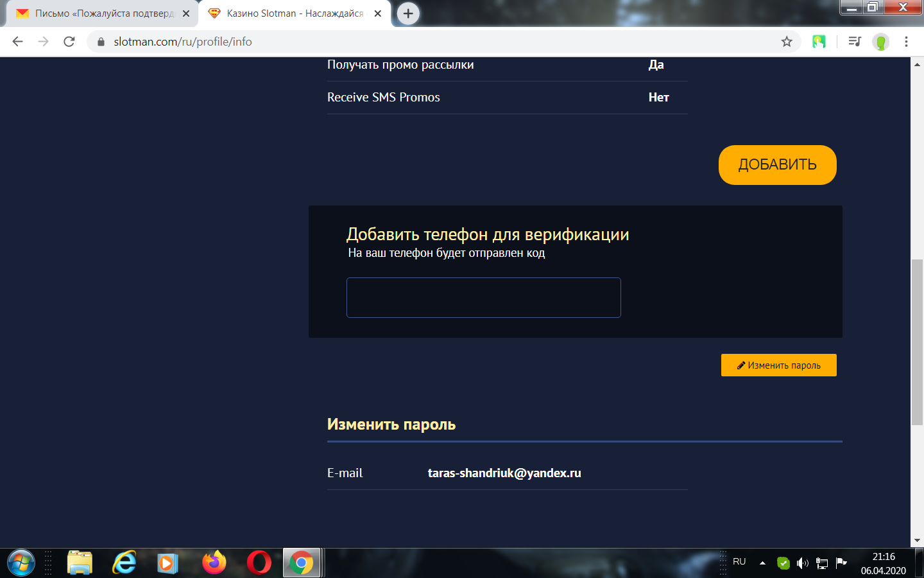The image size is (924, 578).
Task: Close the Chrome window
Action: point(903,7)
